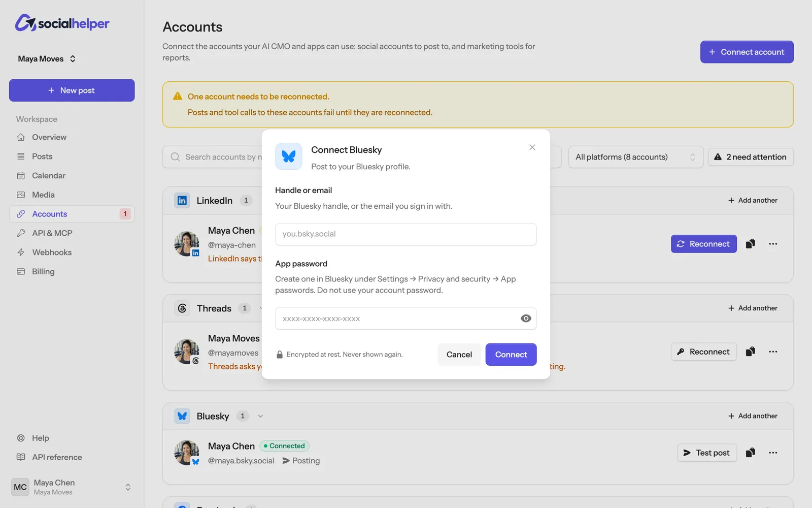Reconnect the LinkedIn Maya Chen account
Viewport: 812px width, 508px height.
703,244
